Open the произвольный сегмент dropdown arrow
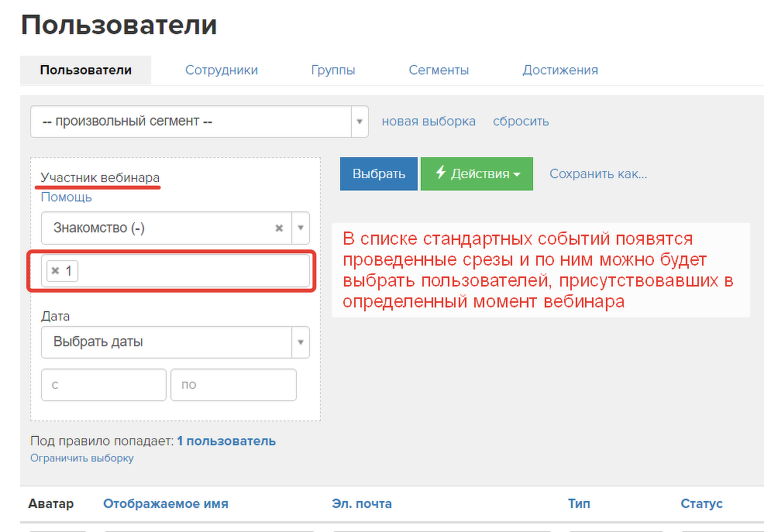 tap(360, 122)
